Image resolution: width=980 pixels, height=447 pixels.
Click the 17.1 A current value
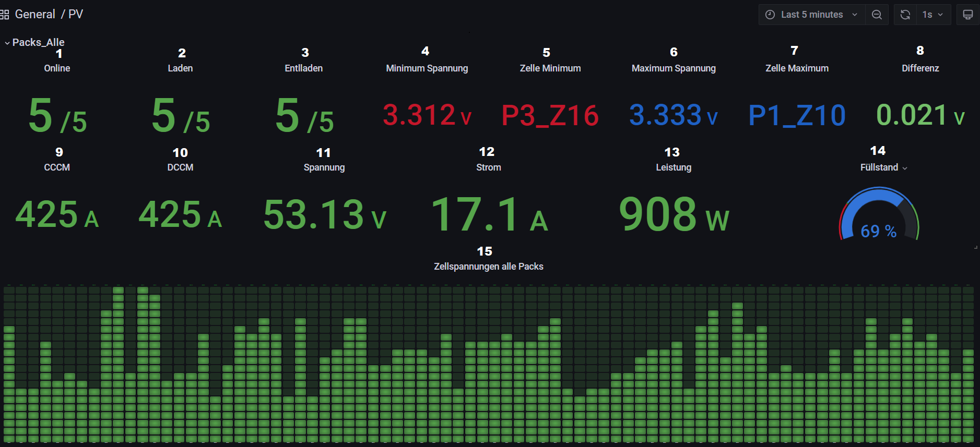point(489,214)
